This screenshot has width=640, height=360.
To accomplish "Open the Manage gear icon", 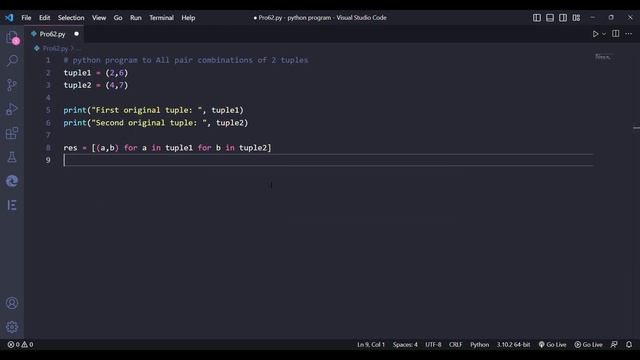I will click(x=12, y=327).
